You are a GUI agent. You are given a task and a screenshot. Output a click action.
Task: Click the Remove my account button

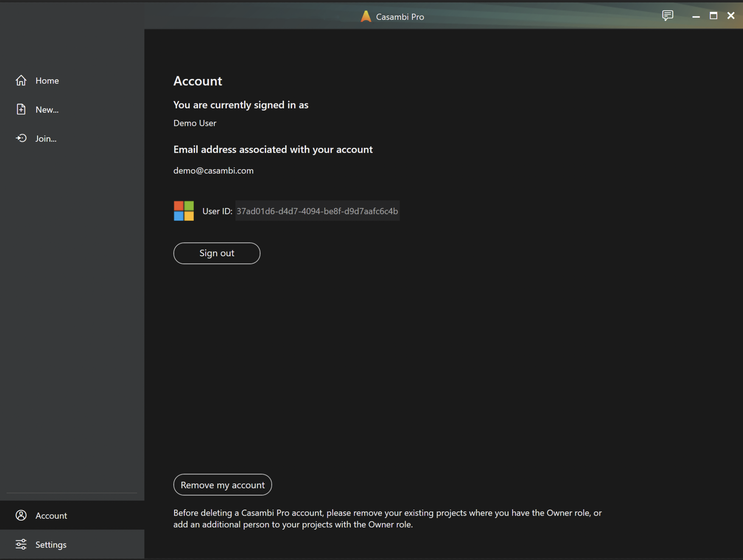coord(222,485)
